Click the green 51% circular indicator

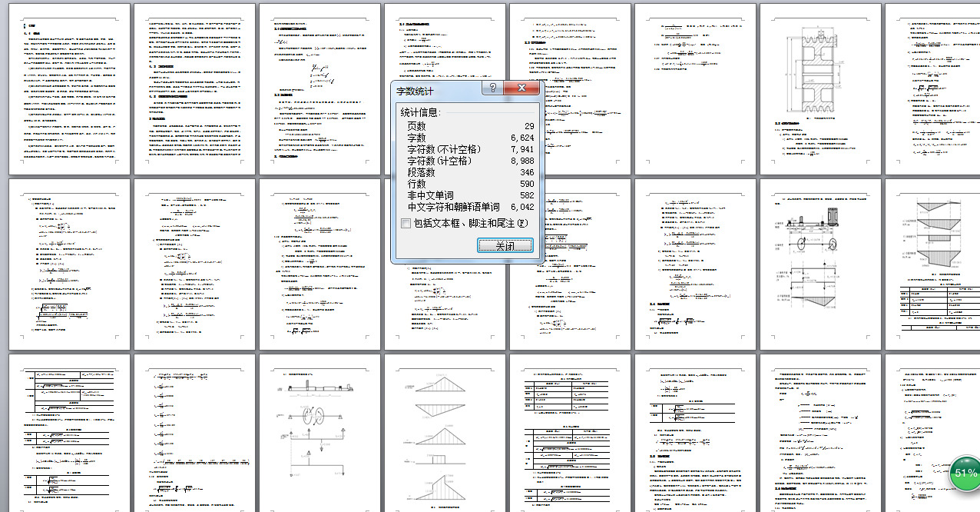point(965,473)
